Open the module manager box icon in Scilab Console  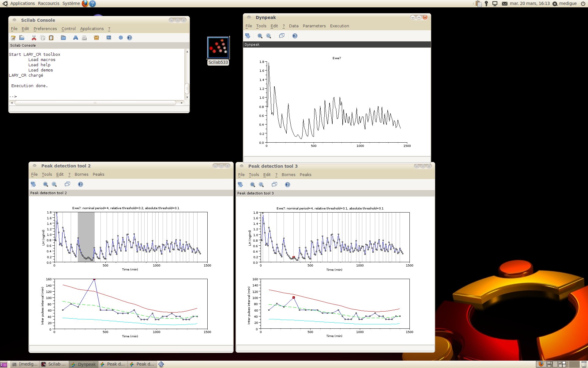96,38
